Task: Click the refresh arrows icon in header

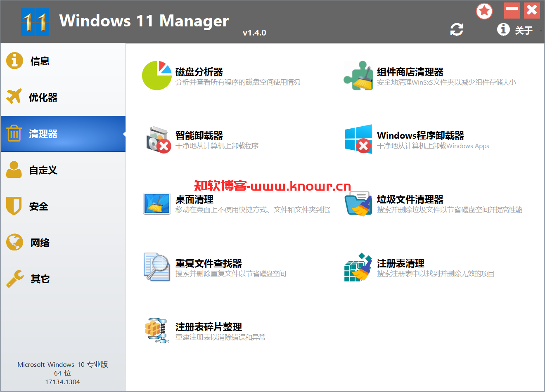Action: (x=457, y=29)
